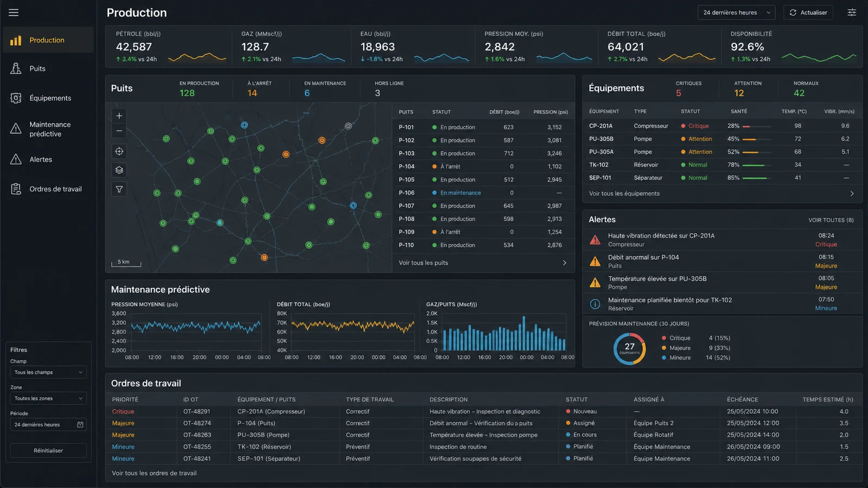Open Alertes in the sidebar
Image resolution: width=868 pixels, height=488 pixels.
[48, 159]
